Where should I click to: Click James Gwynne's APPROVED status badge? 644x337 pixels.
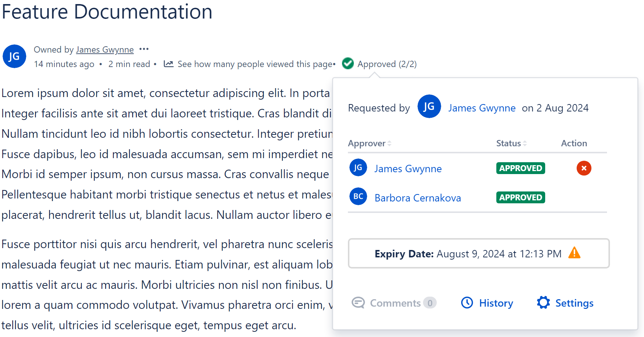point(520,168)
